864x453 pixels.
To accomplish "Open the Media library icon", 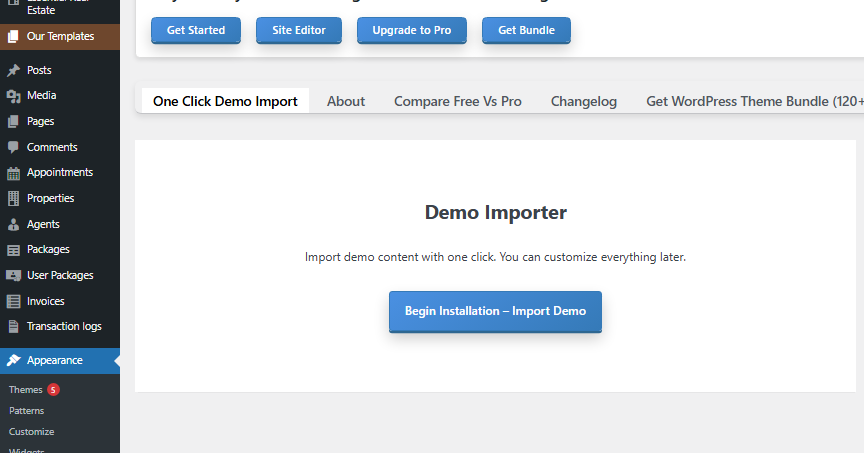I will (13, 96).
